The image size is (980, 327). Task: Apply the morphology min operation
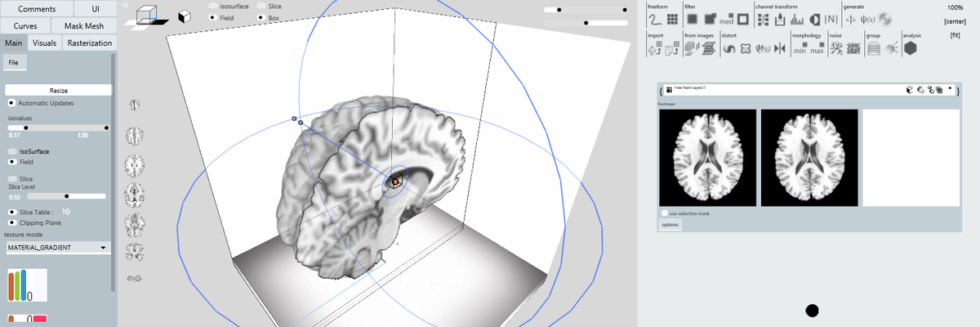point(800,48)
